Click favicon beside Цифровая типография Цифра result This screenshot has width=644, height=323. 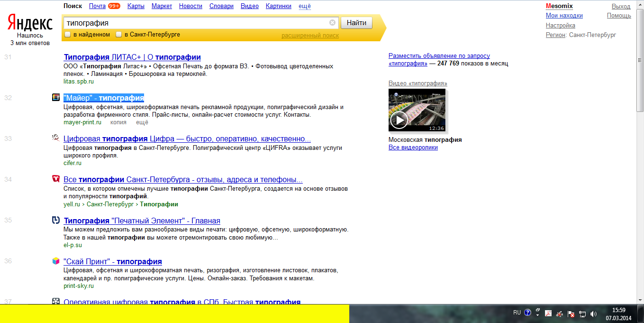point(56,138)
